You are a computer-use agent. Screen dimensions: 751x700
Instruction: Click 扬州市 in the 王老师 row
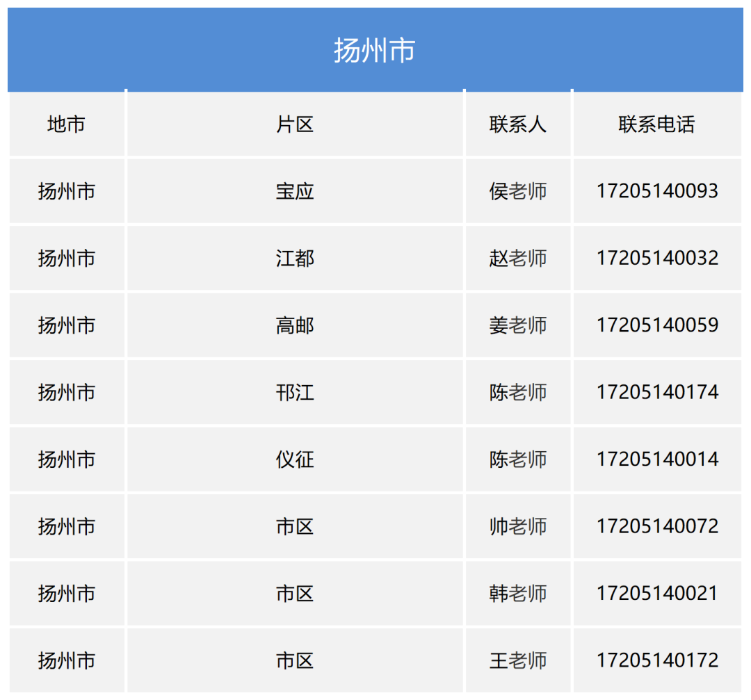(67, 661)
